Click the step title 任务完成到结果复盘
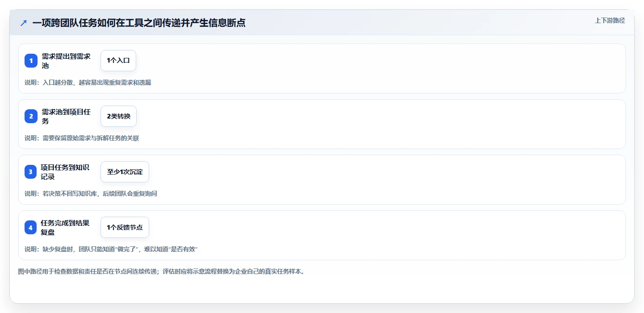644x313 pixels. coord(66,227)
